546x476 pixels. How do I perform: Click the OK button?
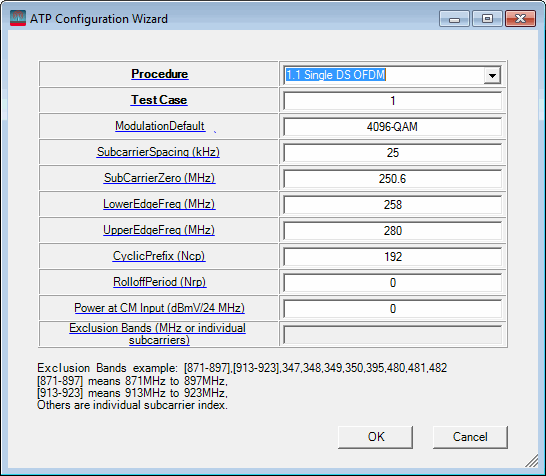pyautogui.click(x=375, y=437)
